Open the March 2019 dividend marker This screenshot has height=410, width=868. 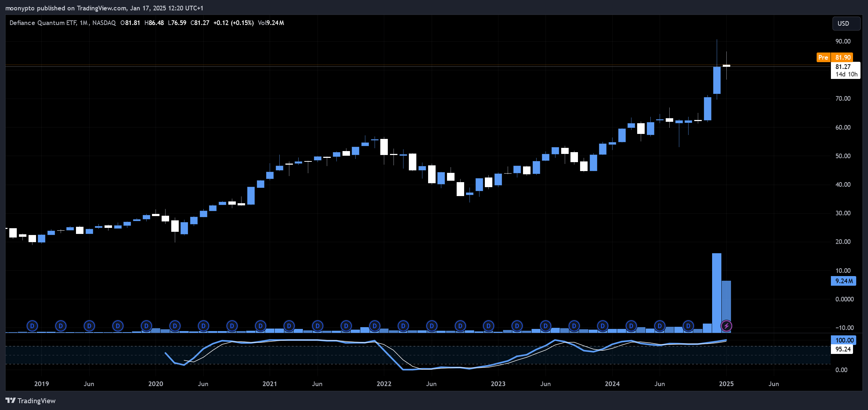pyautogui.click(x=61, y=326)
